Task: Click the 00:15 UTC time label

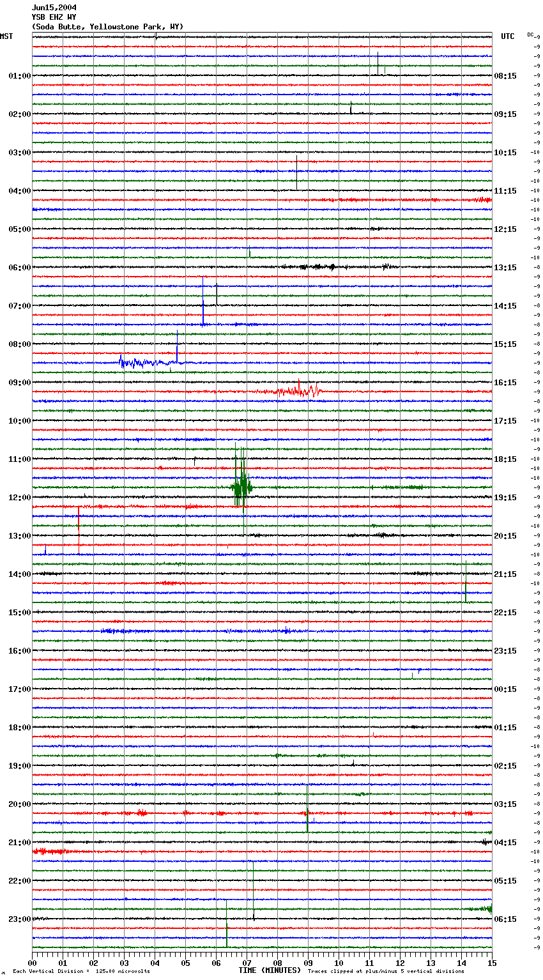Action: [x=505, y=689]
